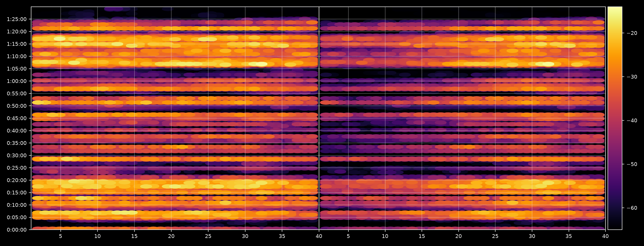
Task: Click the −40 colorbar tick label
Action: click(632, 121)
